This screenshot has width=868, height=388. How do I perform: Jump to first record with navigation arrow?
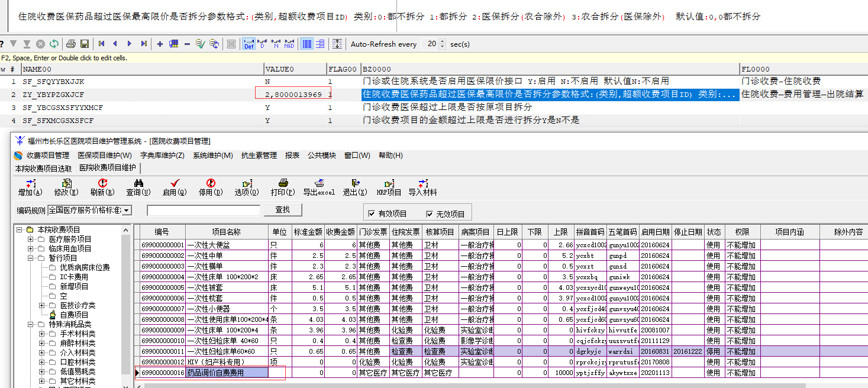(x=102, y=44)
